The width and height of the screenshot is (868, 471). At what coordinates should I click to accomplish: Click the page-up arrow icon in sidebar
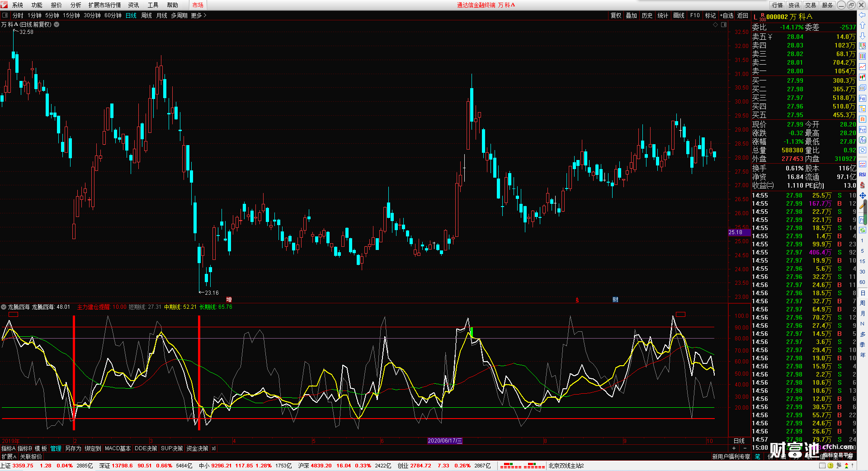coord(863,25)
